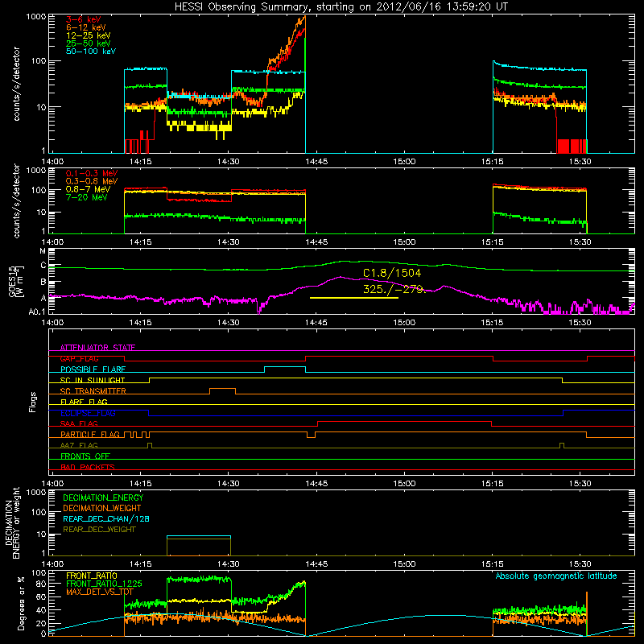The image size is (644, 644).
Task: Click the FRONT_RATIO legend label
Action: [92, 576]
